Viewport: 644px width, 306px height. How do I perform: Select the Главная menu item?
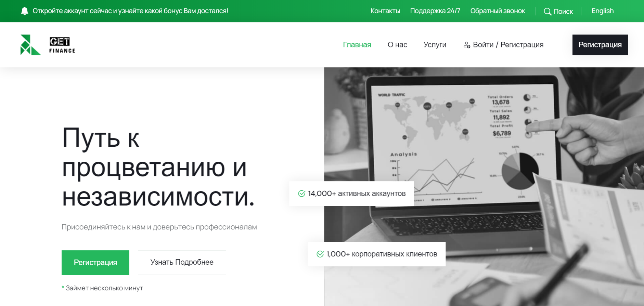357,45
